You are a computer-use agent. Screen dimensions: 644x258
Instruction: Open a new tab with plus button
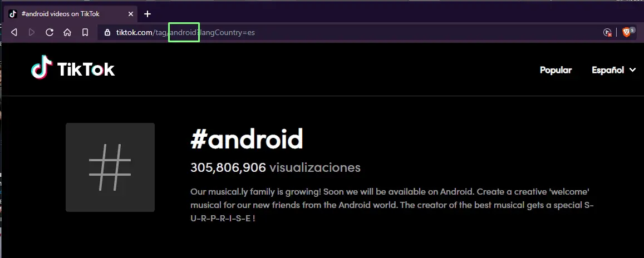148,14
